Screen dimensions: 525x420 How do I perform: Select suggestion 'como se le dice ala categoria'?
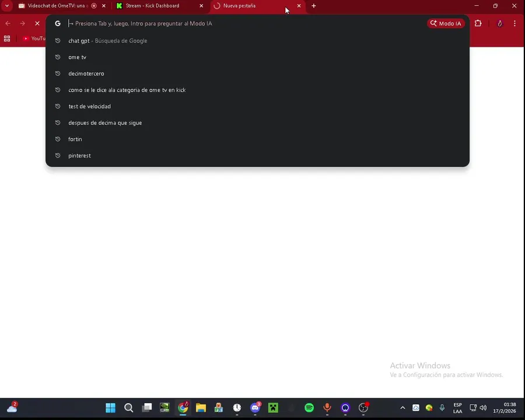pyautogui.click(x=257, y=90)
